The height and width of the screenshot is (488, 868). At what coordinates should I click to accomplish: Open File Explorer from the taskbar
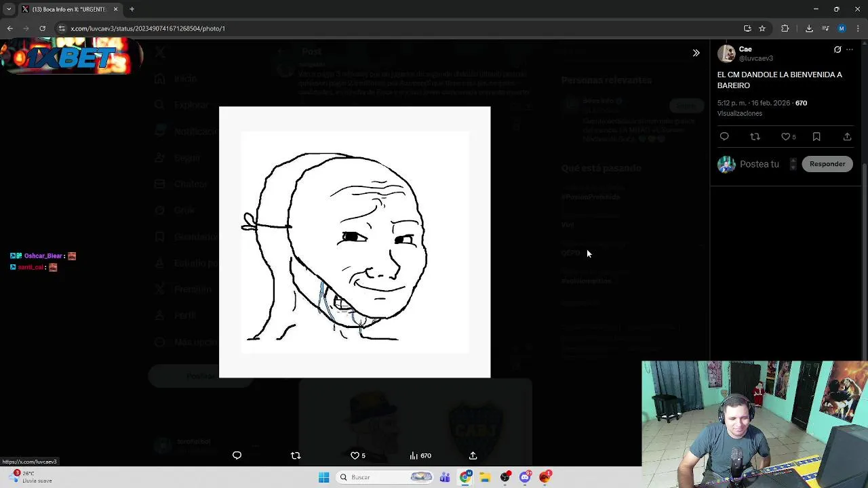(x=485, y=477)
